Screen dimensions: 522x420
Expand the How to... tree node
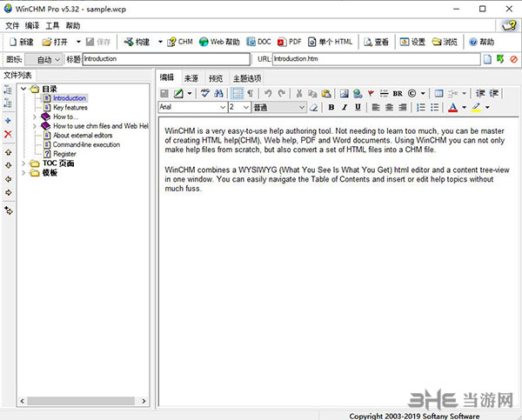click(34, 117)
